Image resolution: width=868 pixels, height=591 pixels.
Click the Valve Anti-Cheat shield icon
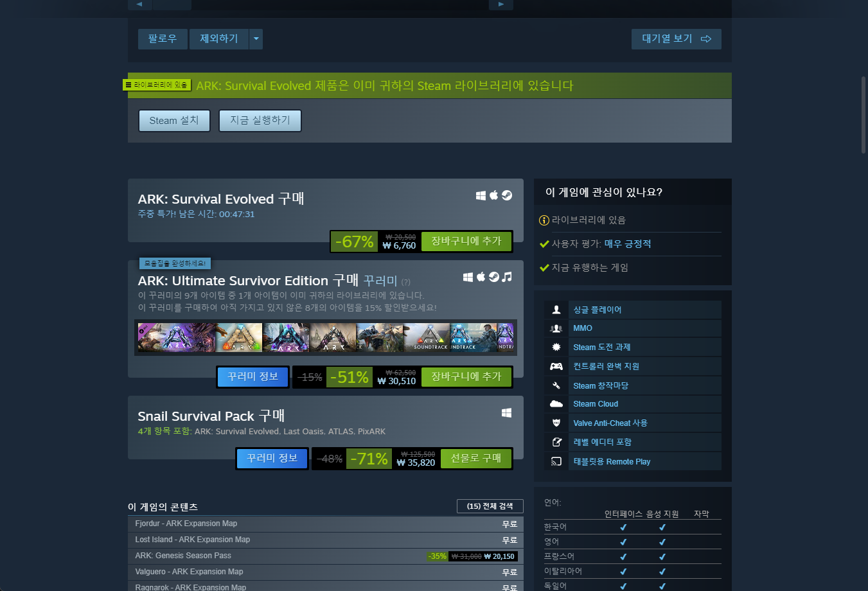click(556, 423)
